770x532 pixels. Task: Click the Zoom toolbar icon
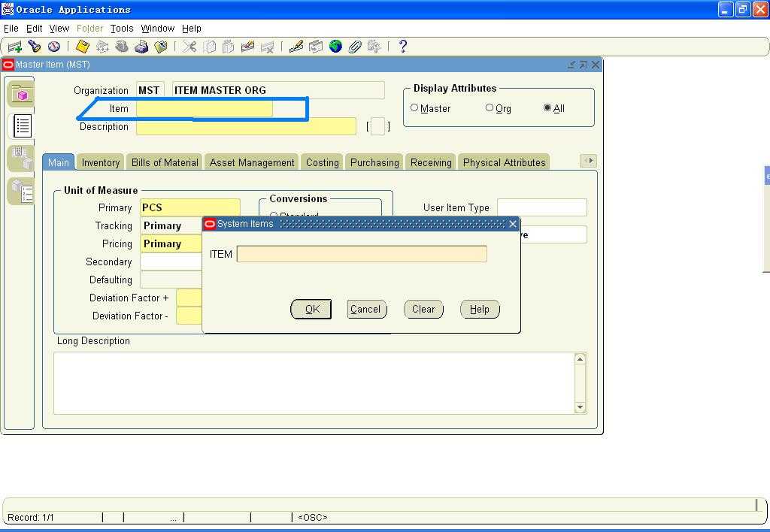316,47
